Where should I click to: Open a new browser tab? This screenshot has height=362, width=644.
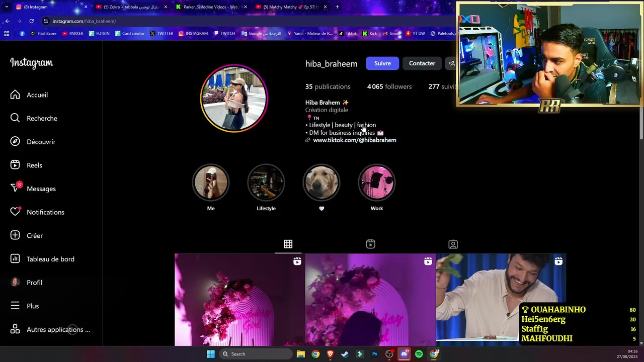[x=337, y=7]
